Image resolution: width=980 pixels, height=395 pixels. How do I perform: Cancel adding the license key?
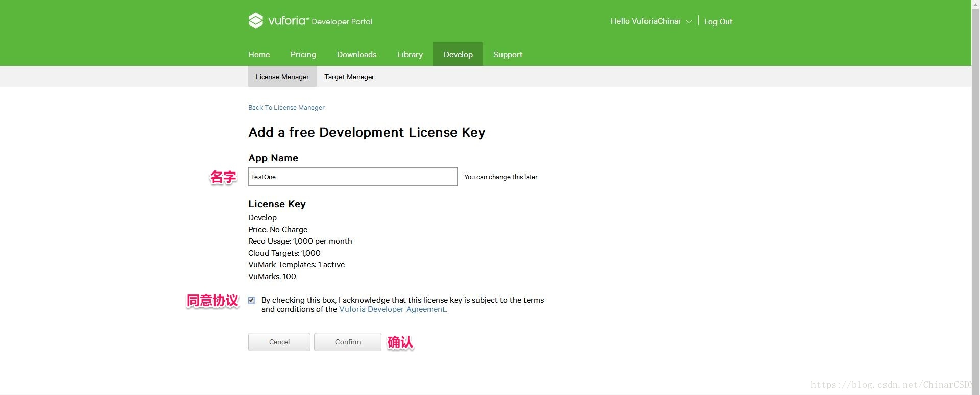[279, 342]
